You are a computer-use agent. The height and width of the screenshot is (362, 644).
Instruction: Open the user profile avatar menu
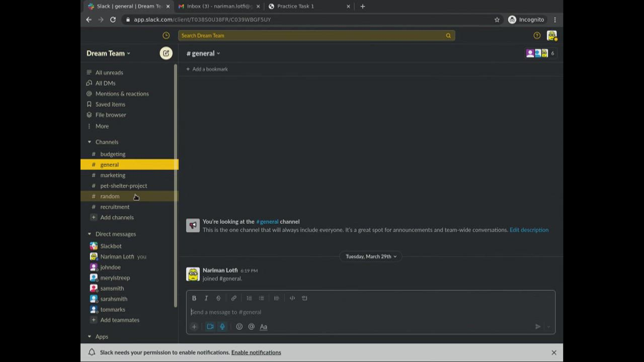552,36
